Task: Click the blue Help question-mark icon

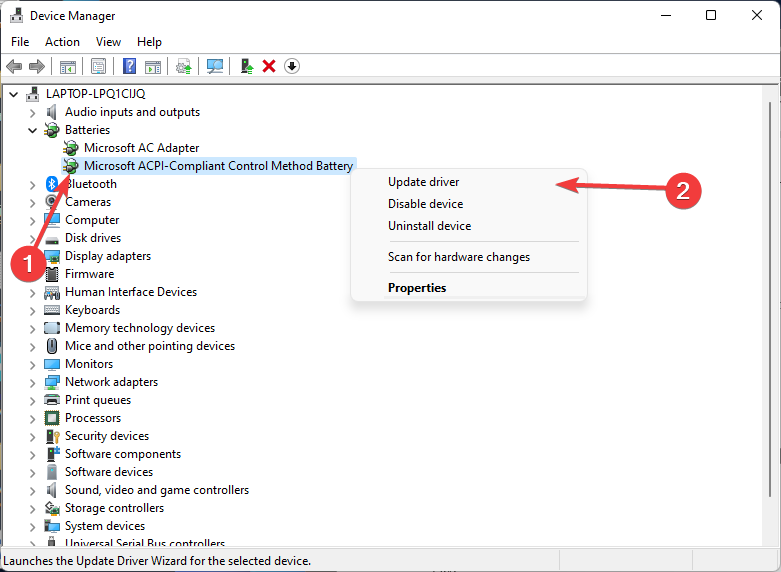Action: coord(129,66)
